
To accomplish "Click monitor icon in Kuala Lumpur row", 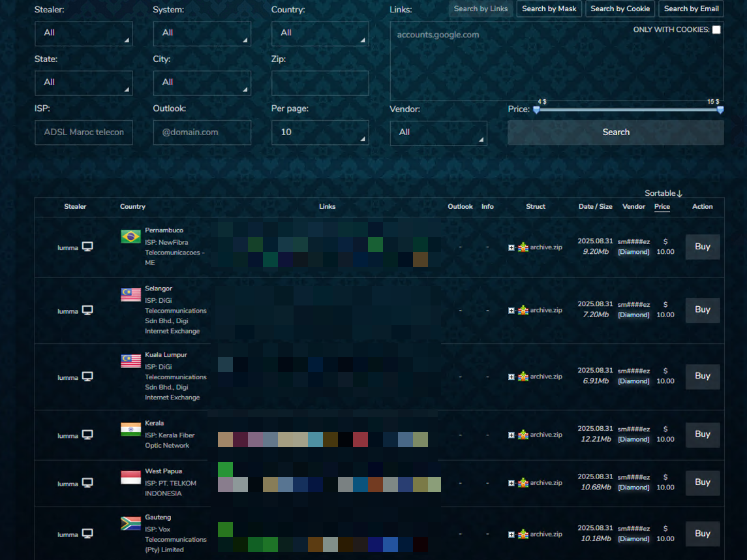I will point(87,377).
